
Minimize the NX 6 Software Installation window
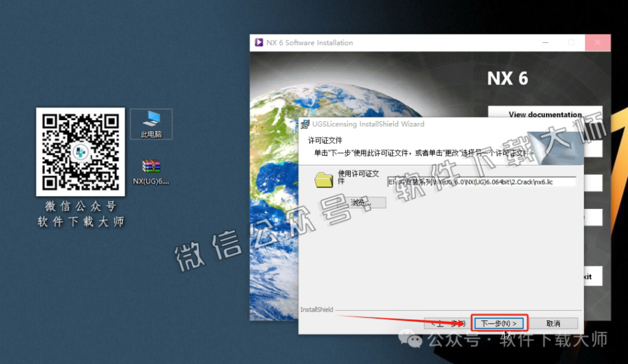(545, 43)
